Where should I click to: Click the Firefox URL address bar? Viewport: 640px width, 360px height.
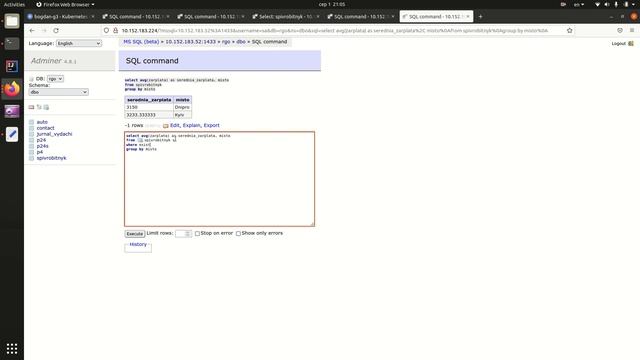click(x=339, y=30)
